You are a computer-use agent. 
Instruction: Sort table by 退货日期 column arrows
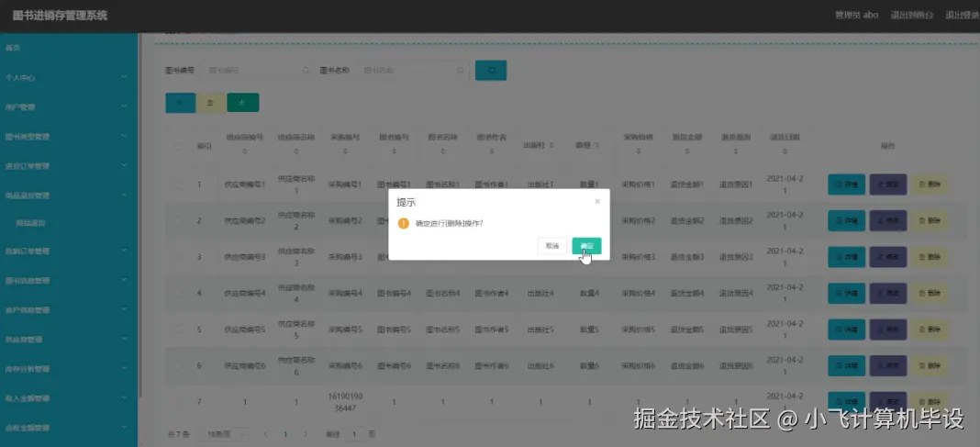[785, 152]
